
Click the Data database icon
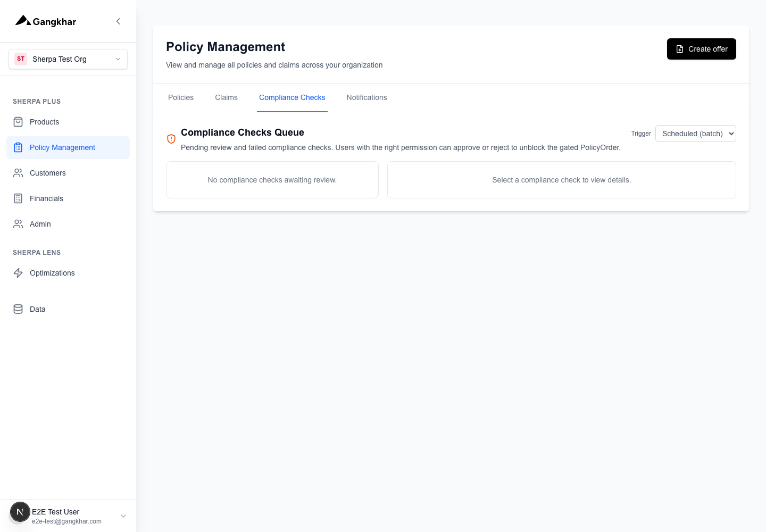18,309
